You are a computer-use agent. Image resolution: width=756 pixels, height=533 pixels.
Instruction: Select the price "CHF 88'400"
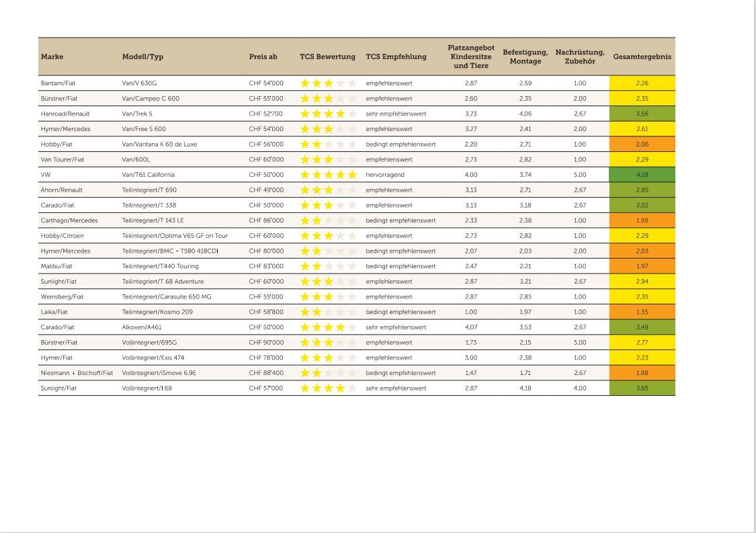click(266, 373)
